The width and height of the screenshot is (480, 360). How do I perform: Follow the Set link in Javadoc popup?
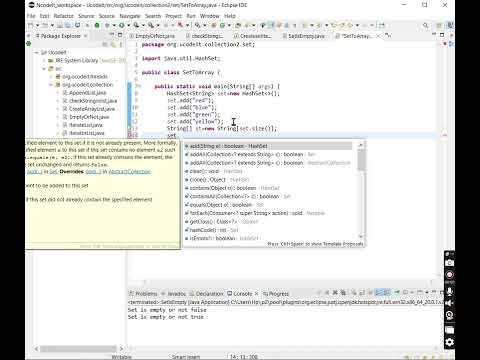tap(53, 172)
